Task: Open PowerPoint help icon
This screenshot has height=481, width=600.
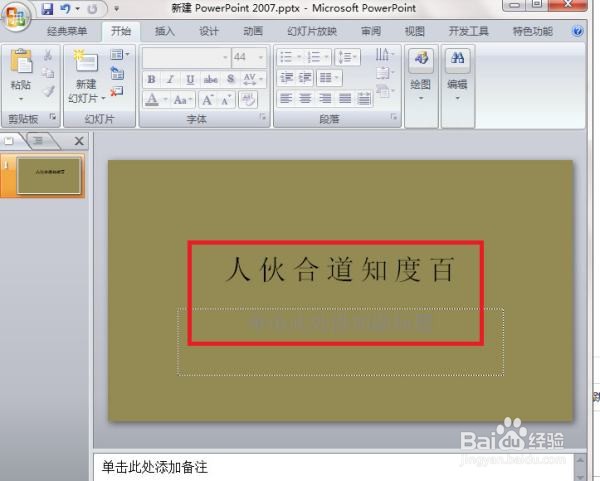Action: (577, 31)
